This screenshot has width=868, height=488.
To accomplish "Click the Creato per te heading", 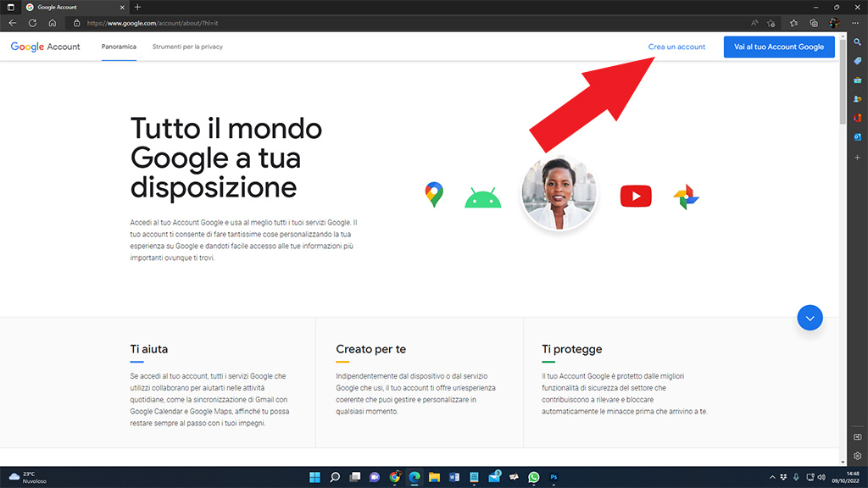I will pos(371,349).
